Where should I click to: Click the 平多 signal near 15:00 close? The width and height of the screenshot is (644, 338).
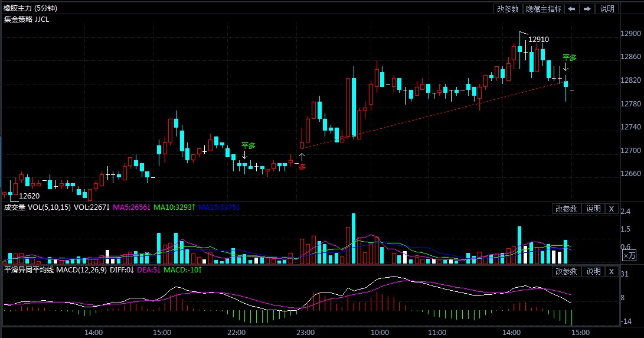click(x=569, y=58)
